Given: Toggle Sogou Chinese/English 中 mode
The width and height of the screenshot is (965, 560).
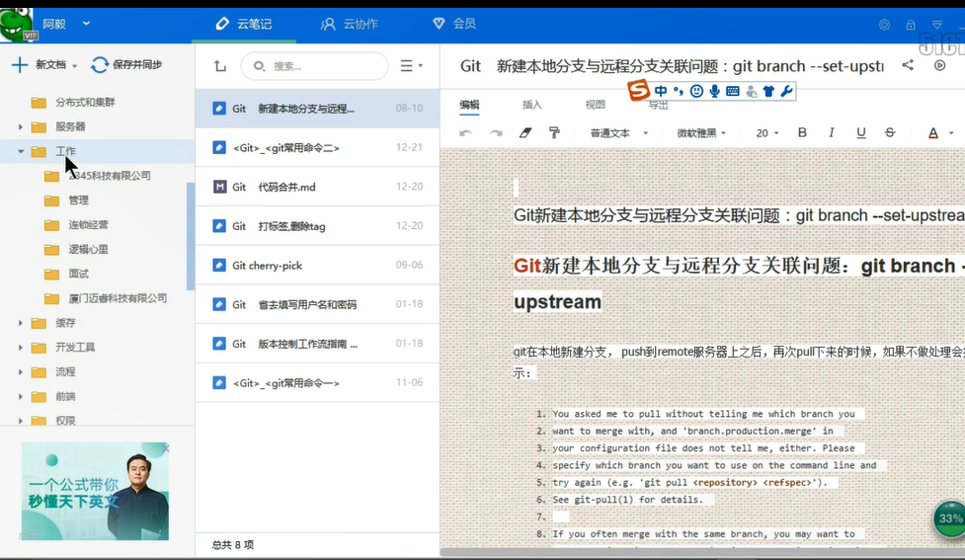Looking at the screenshot, I should [x=661, y=91].
